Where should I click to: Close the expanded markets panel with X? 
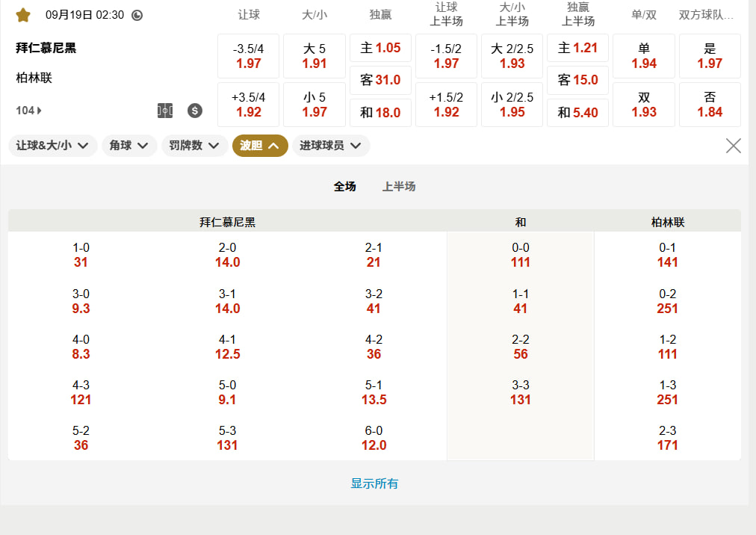(x=734, y=145)
